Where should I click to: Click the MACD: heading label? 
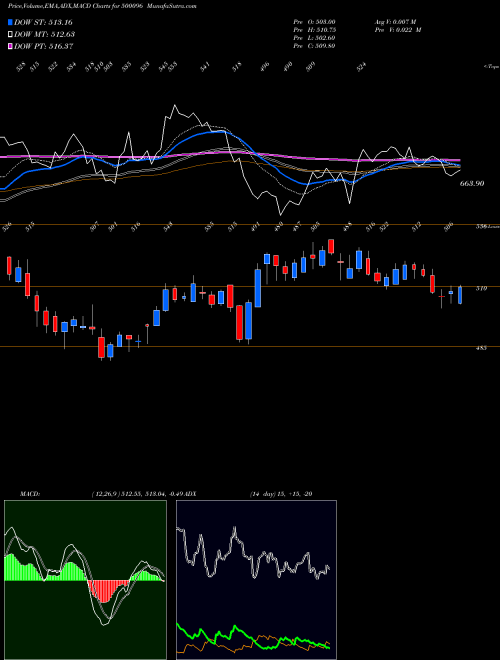pos(30,494)
